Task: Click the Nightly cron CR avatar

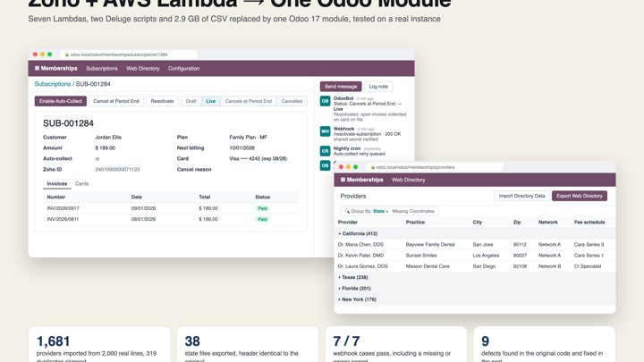Action: pos(325,151)
